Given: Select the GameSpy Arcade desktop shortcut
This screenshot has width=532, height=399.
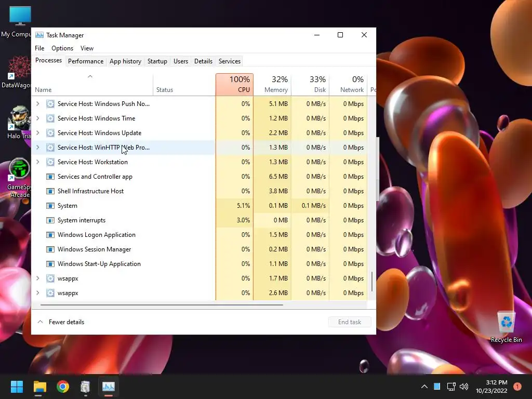Looking at the screenshot, I should (x=18, y=178).
